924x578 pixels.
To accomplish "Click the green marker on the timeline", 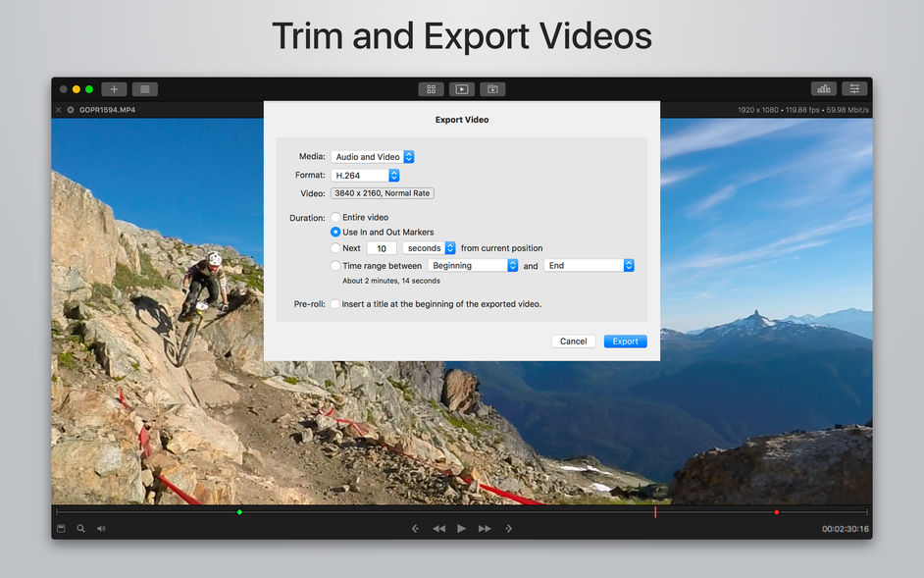I will (x=240, y=511).
